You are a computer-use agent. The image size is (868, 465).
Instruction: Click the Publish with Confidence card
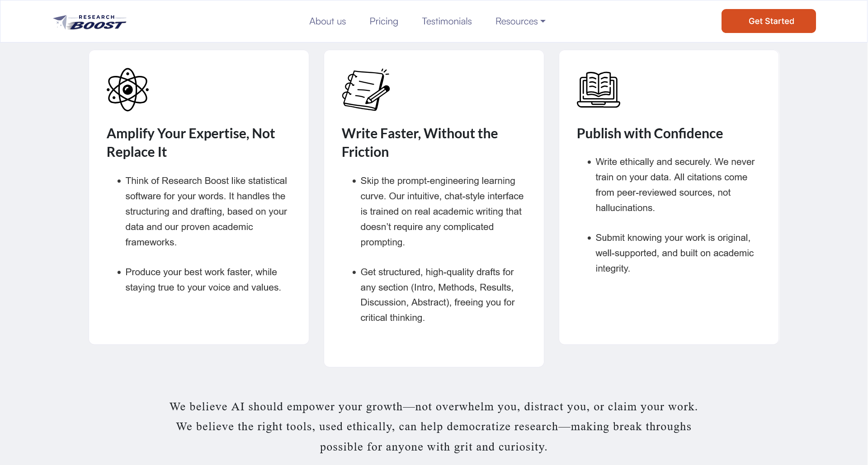(669, 197)
